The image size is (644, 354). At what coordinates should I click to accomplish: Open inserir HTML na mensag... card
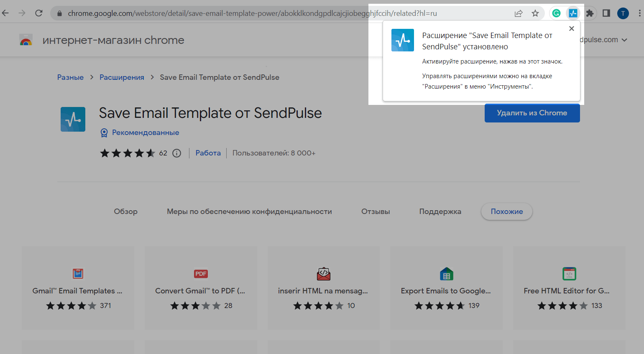(323, 288)
